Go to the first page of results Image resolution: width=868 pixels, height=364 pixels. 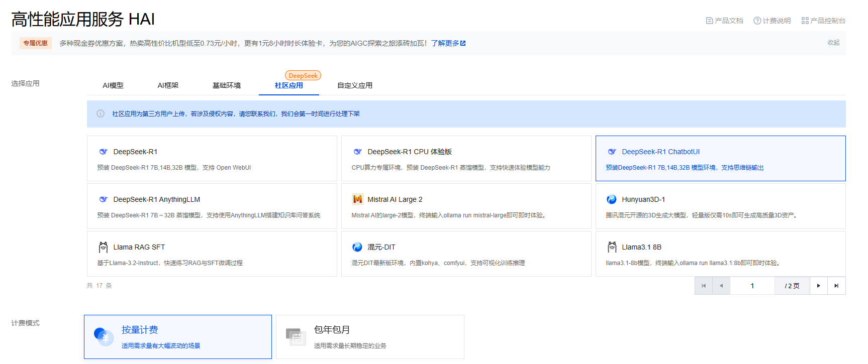click(704, 286)
